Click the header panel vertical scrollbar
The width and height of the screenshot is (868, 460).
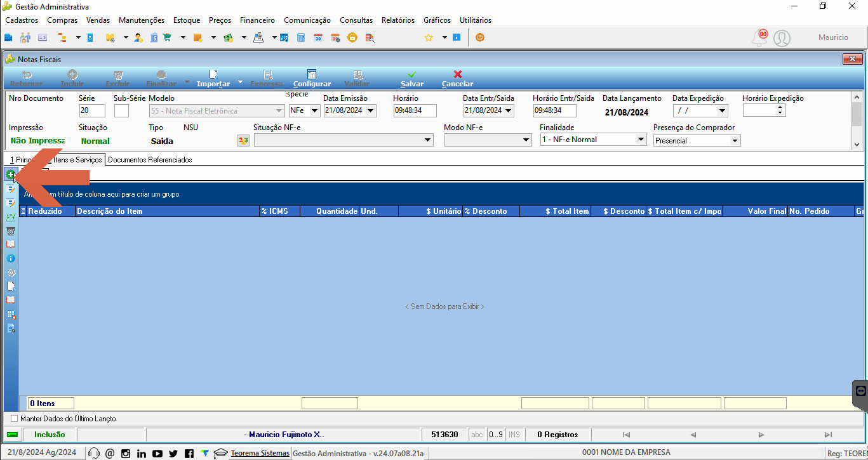tap(857, 121)
